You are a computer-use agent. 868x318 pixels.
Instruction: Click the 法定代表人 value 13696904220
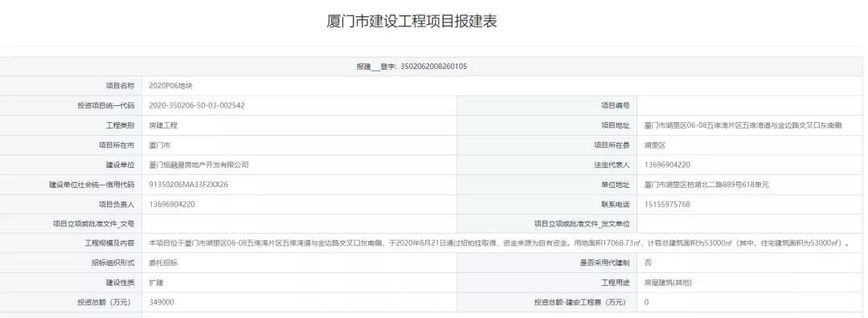click(667, 165)
